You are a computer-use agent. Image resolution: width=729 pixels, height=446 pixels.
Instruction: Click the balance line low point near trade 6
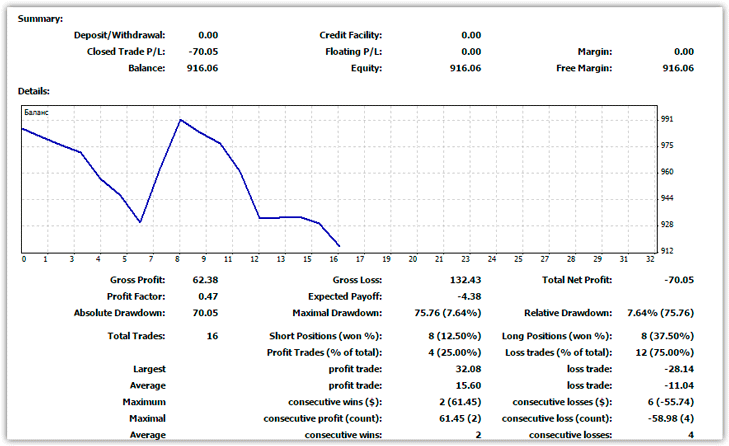point(141,222)
